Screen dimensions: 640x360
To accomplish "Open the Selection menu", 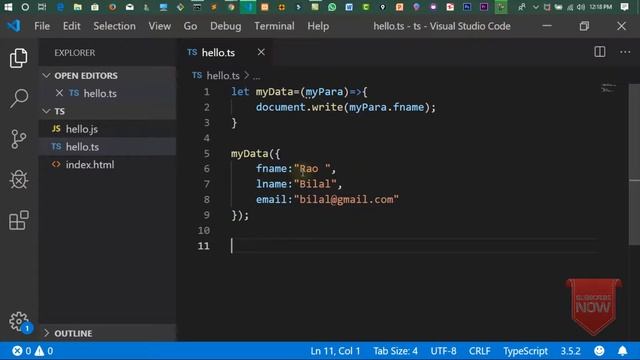I will (114, 26).
